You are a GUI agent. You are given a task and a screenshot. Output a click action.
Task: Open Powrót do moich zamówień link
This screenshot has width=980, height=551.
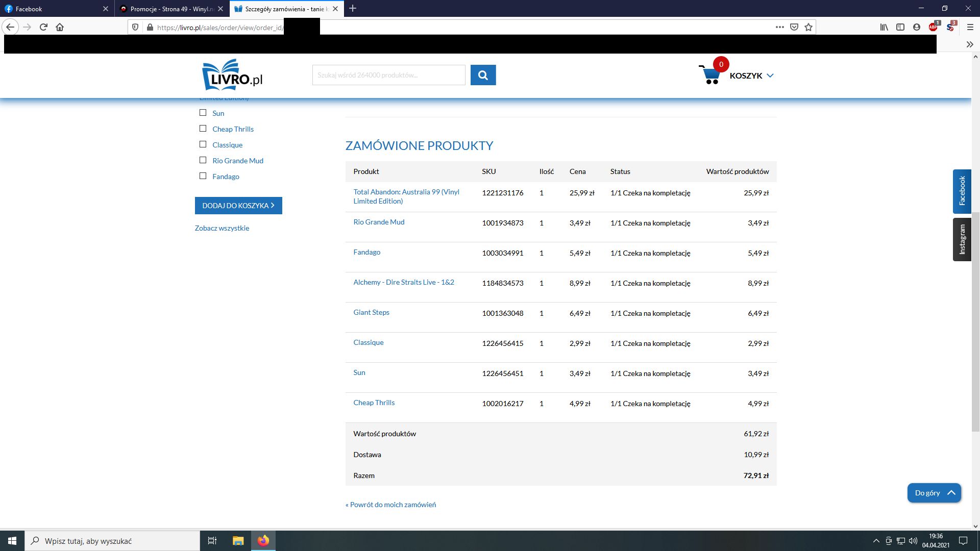(390, 505)
